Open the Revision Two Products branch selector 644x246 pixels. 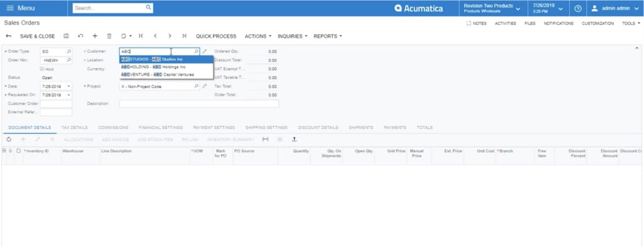492,8
